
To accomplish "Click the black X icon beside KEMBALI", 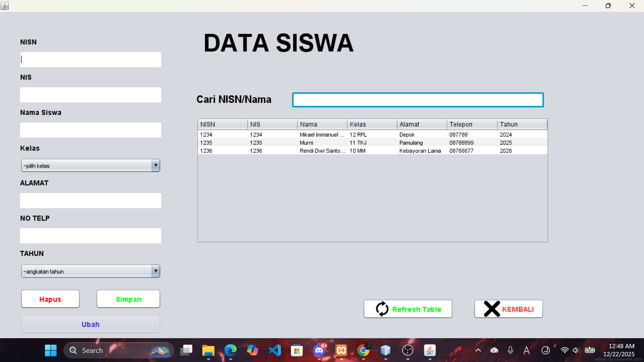I will pos(492,309).
